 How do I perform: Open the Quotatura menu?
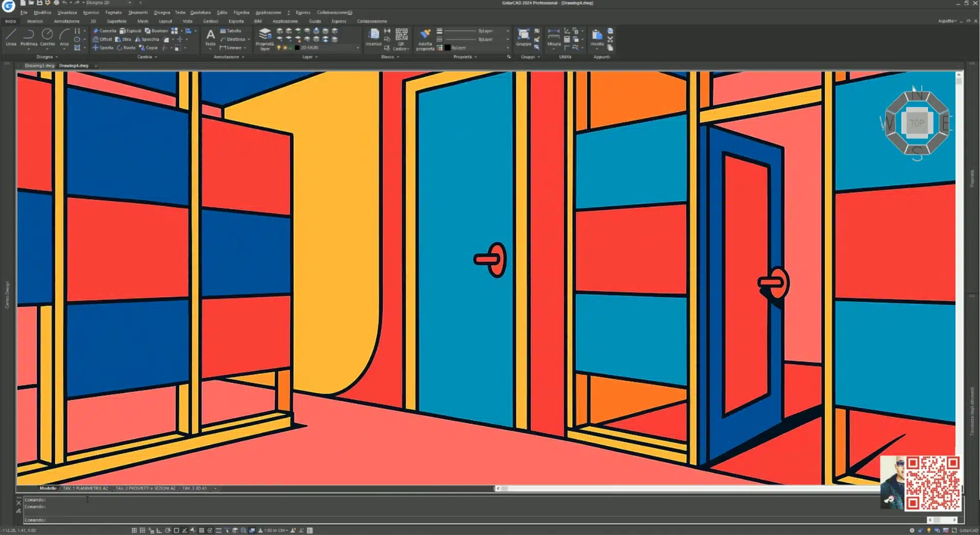pyautogui.click(x=200, y=12)
